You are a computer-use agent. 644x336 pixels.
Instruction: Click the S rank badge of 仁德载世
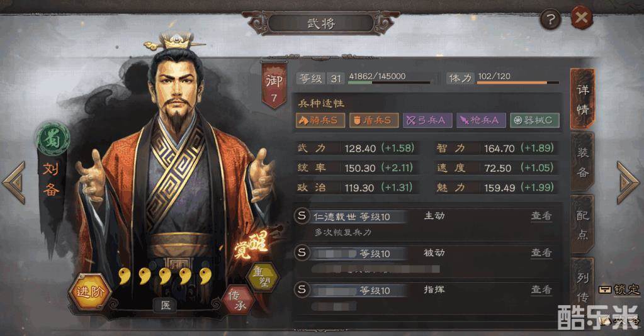click(302, 216)
